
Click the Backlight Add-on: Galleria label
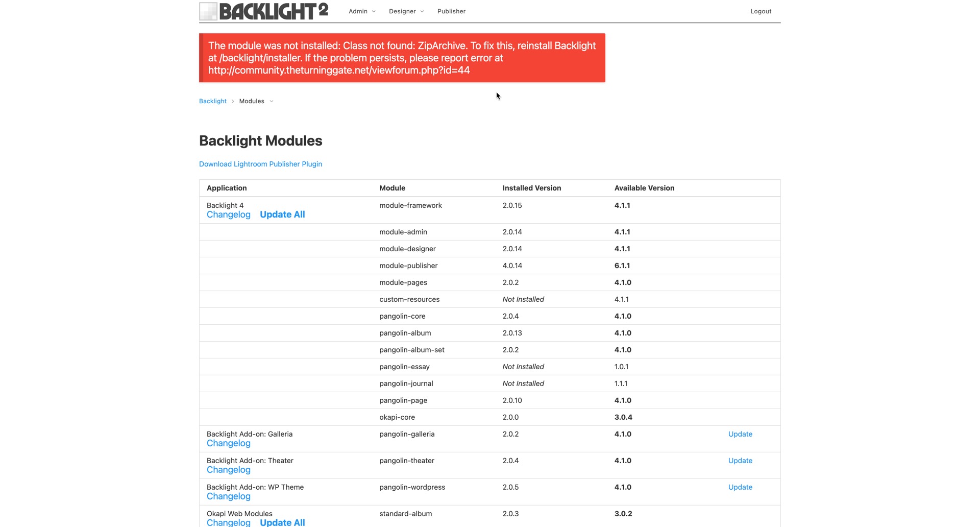click(250, 434)
